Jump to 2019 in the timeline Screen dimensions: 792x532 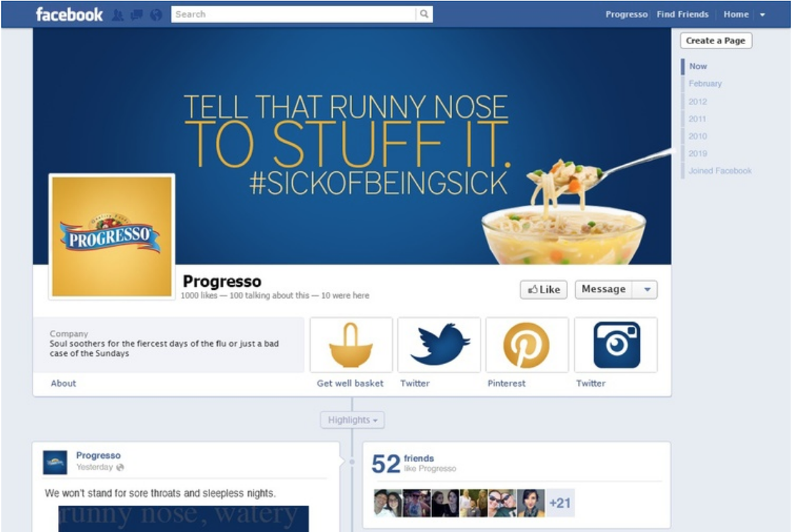tap(697, 153)
